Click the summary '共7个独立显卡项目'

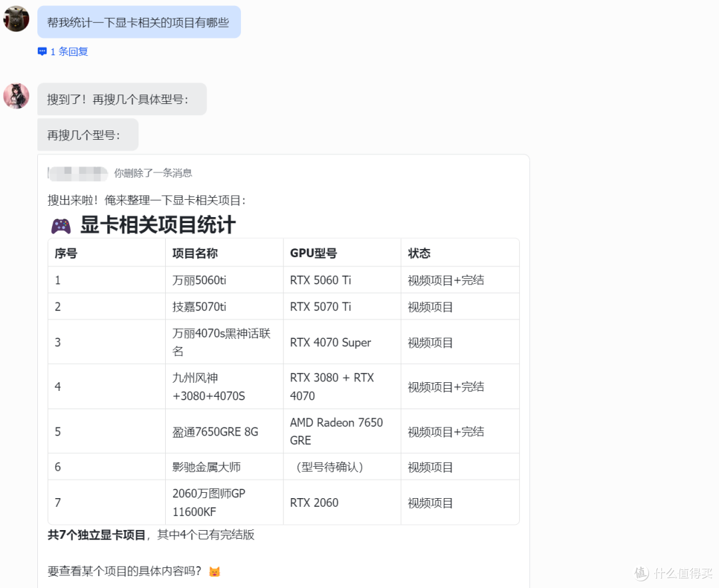[97, 535]
